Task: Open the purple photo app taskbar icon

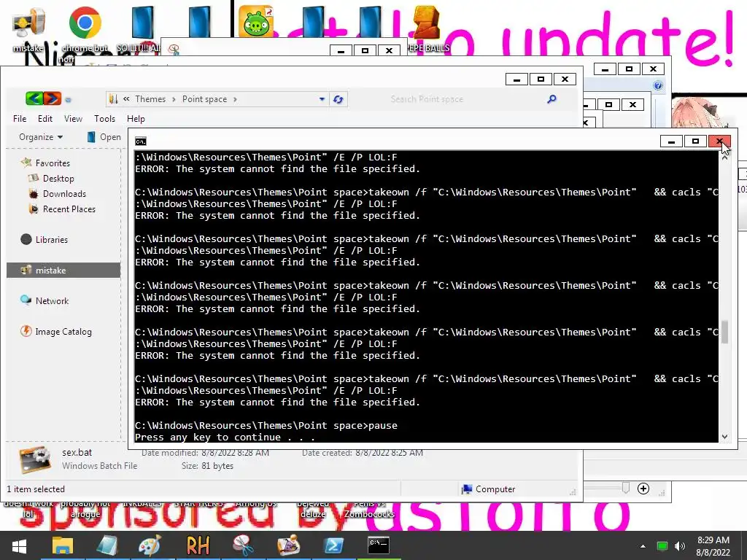Action: coord(288,545)
